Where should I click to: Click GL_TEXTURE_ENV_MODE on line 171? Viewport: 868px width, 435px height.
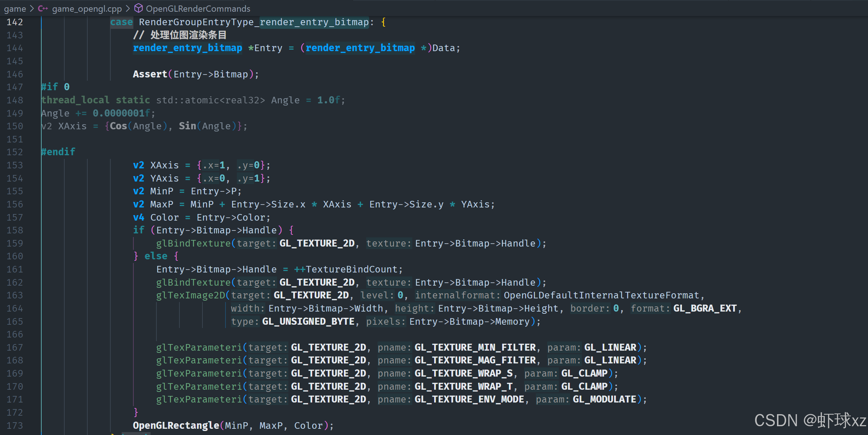(469, 399)
